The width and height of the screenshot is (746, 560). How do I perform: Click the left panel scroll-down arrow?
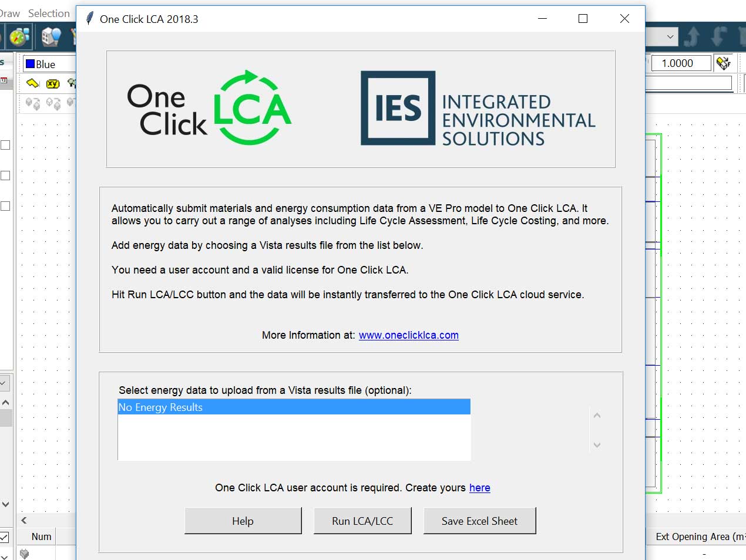tap(5, 504)
